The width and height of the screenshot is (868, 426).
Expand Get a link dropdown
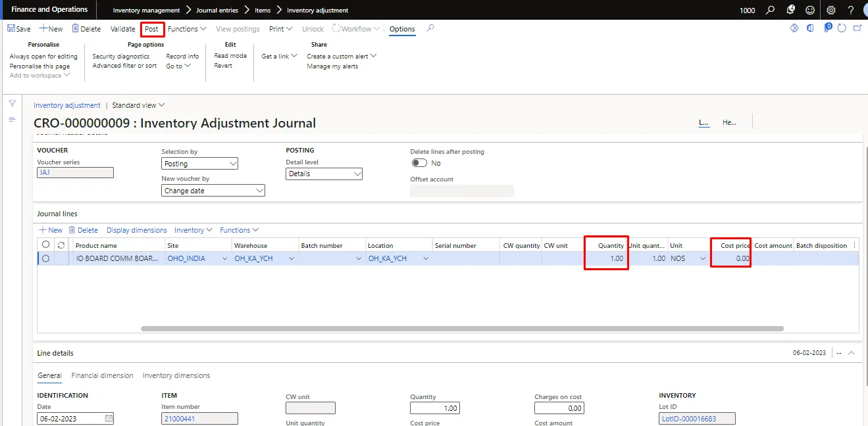coord(280,56)
